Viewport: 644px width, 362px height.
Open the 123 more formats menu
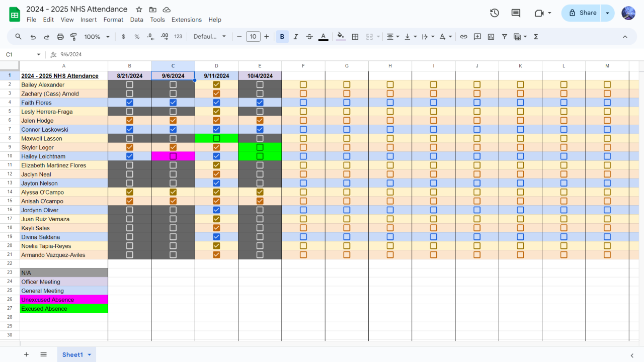point(178,37)
